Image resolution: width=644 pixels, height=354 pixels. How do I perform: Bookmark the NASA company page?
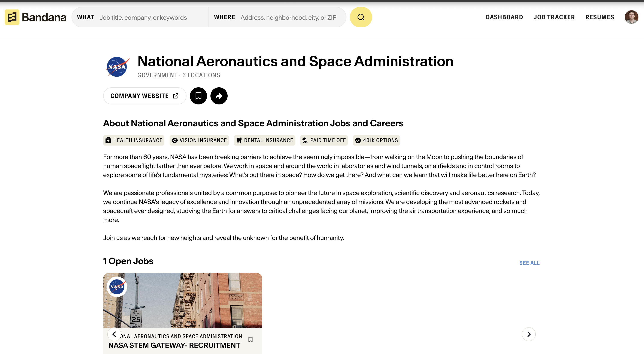(x=198, y=96)
